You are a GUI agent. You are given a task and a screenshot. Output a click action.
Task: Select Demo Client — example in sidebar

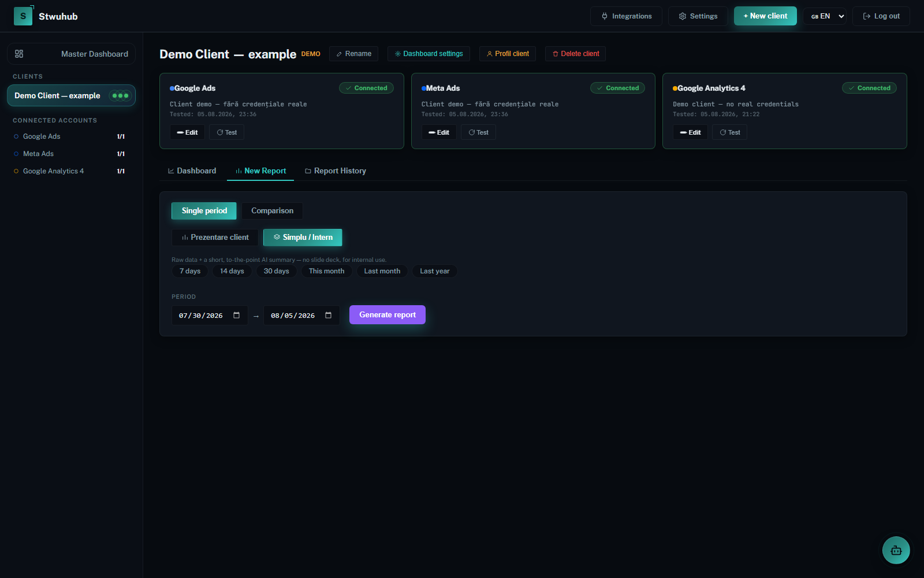pos(71,96)
